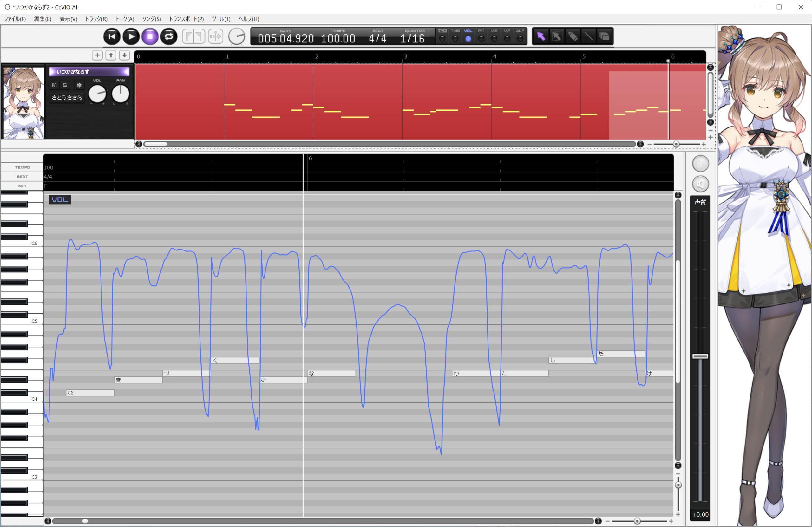This screenshot has width=812, height=527.
Task: Select the ALP alpha edit mode
Action: [x=520, y=36]
